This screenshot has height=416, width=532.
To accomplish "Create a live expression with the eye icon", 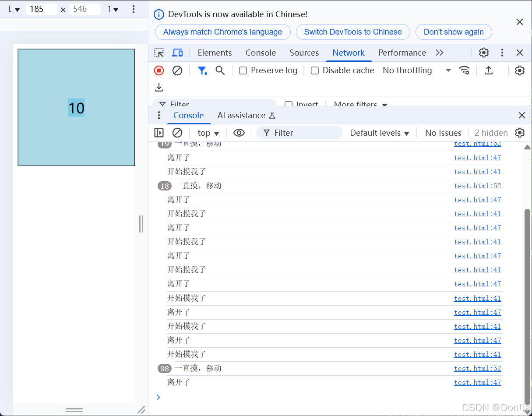I will pos(239,133).
